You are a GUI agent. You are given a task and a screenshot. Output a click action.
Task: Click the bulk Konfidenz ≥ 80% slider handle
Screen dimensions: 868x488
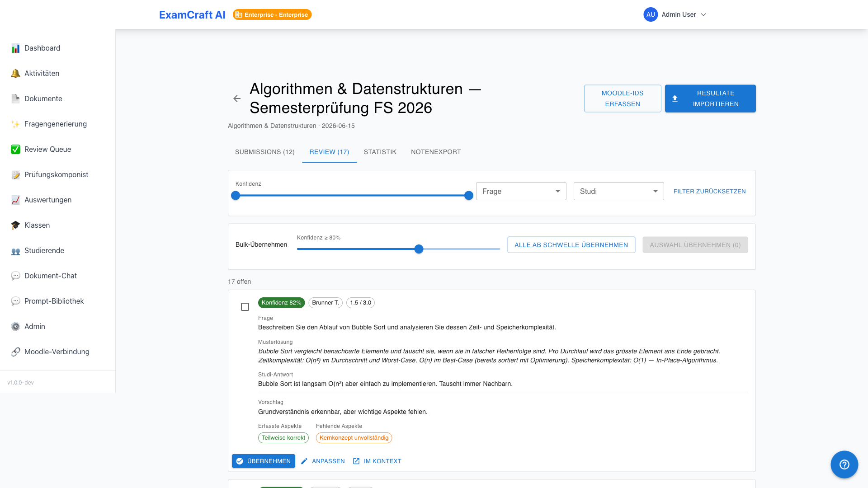point(419,249)
